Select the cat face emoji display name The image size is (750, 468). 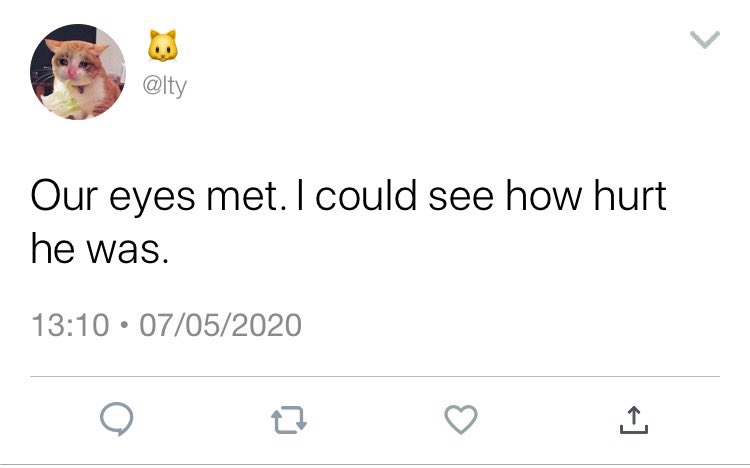163,46
